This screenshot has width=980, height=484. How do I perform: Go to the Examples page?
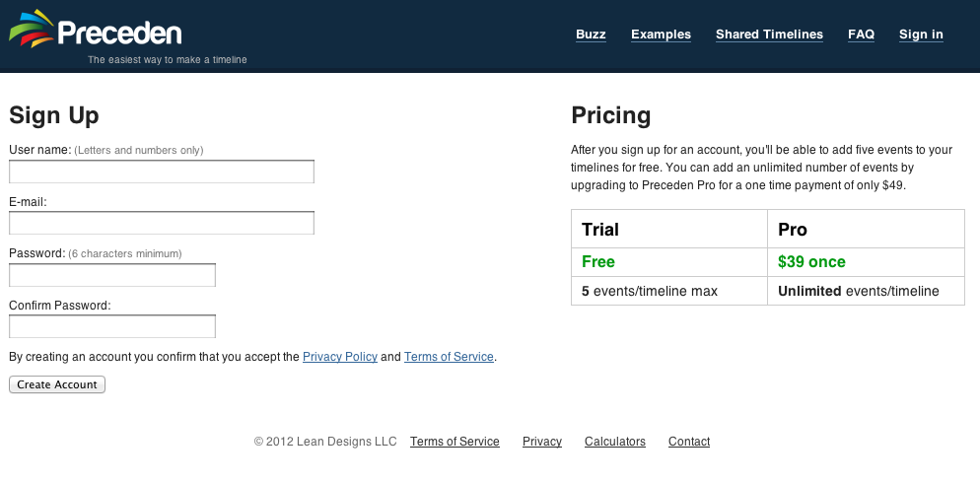pos(661,35)
